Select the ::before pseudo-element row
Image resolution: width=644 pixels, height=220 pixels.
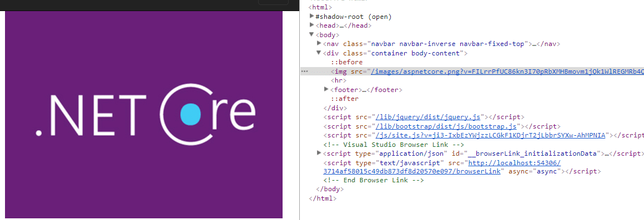[x=347, y=62]
